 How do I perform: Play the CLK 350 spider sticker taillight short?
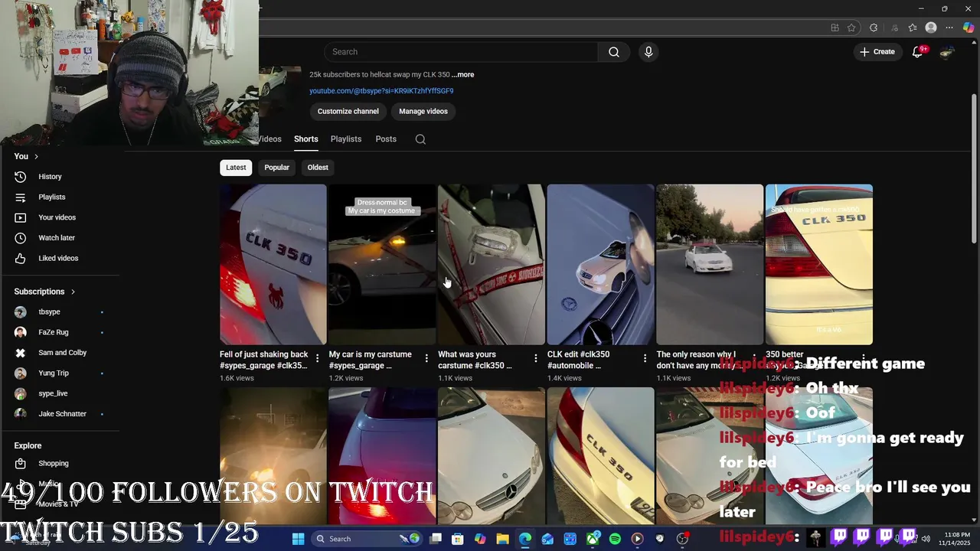[x=273, y=265]
